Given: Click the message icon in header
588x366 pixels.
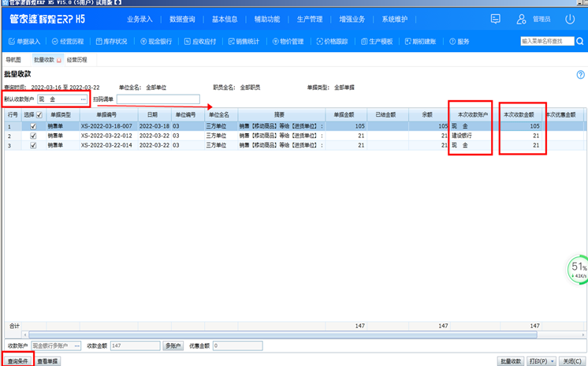Looking at the screenshot, I should click(x=495, y=18).
